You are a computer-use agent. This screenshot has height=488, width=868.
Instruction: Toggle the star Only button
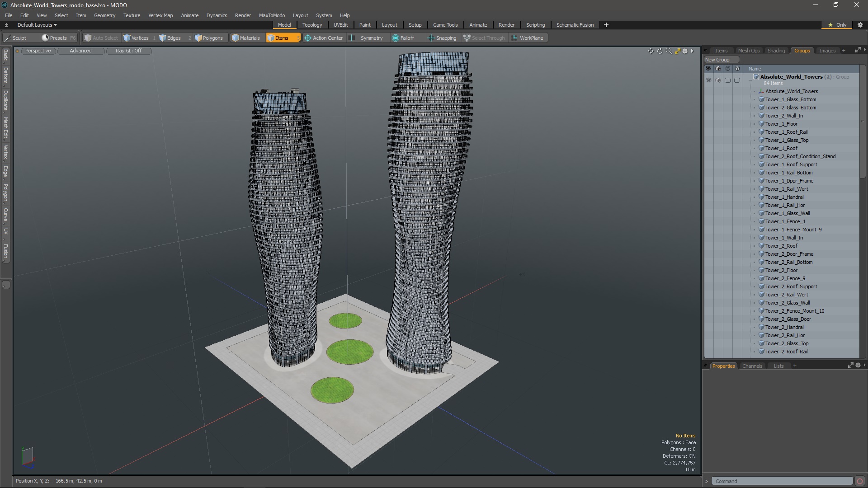[x=837, y=25]
